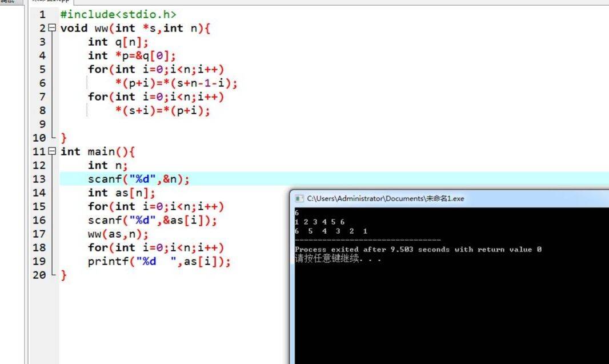Click the closing brace on line 10
609x364 pixels.
[63, 138]
